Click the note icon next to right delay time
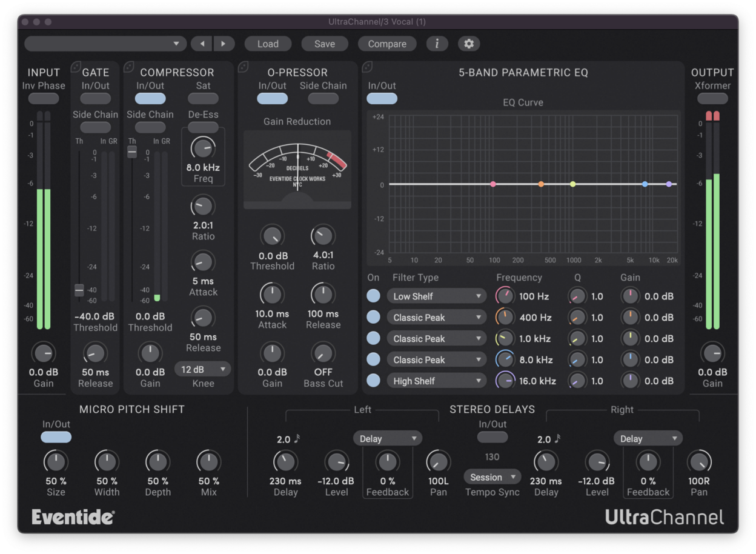Screen dimensions: 756x554 (557, 438)
